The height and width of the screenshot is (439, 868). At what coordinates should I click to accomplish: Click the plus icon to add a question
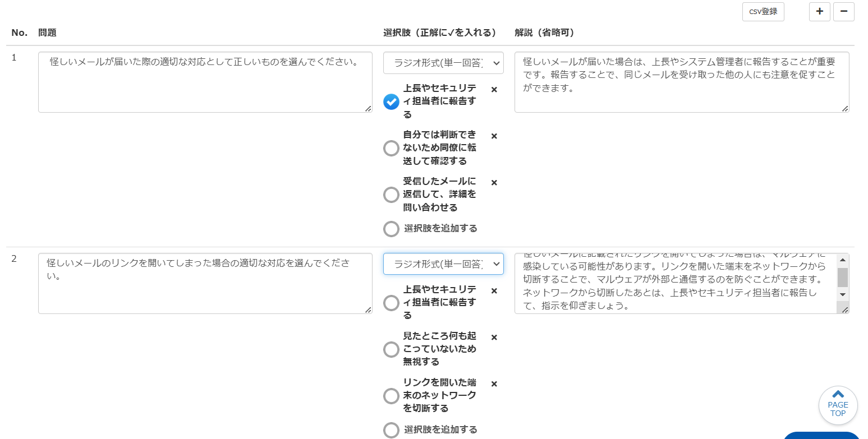click(x=819, y=12)
